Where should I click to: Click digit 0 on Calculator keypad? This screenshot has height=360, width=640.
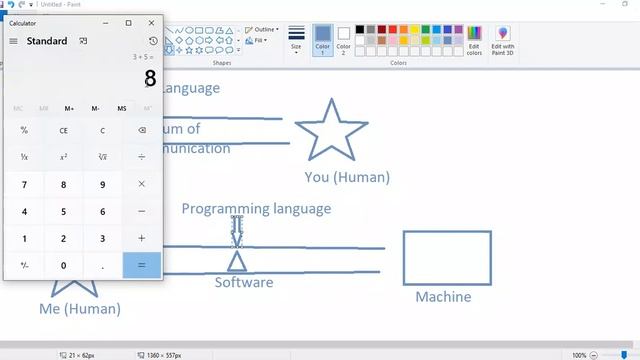(63, 265)
